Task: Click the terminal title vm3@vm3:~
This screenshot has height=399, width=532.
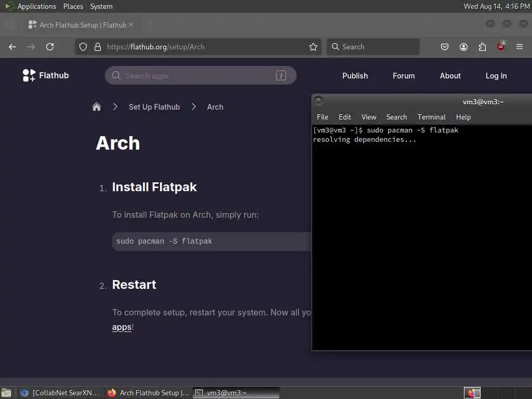Action: point(483,102)
